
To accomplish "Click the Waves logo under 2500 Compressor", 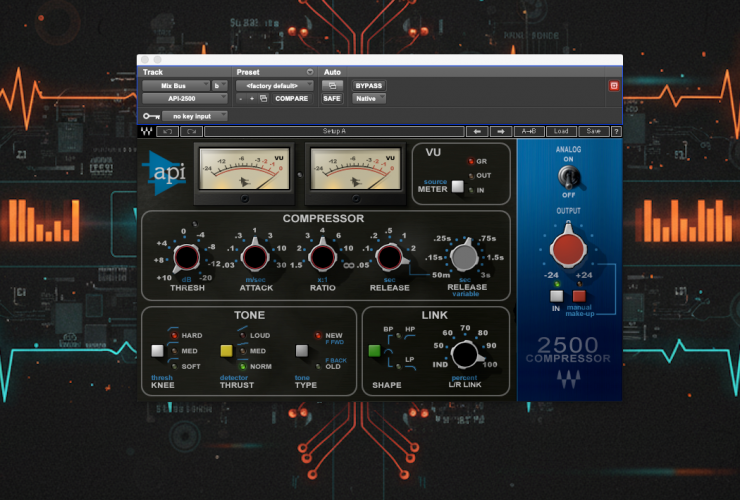I will point(568,378).
